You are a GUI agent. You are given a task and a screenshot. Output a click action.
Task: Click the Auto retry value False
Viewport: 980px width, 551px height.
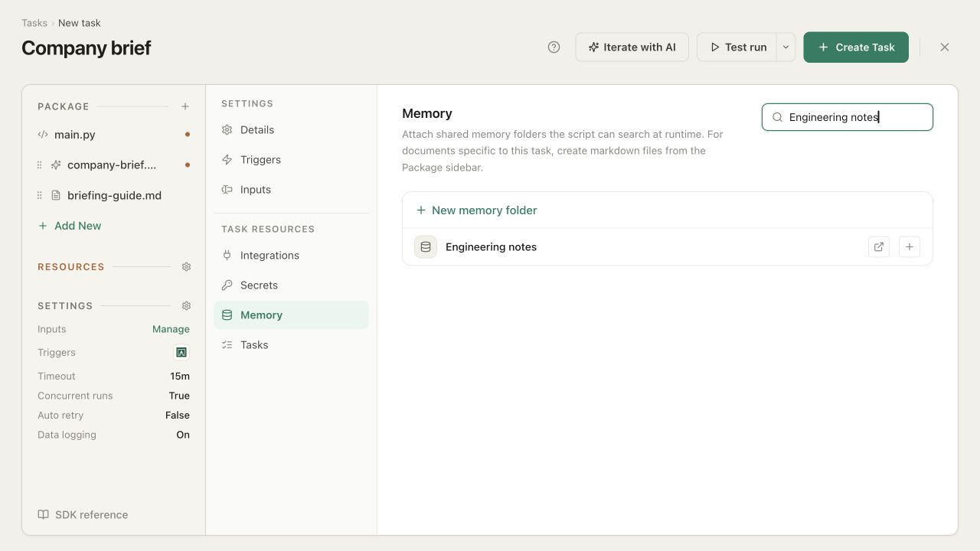178,416
